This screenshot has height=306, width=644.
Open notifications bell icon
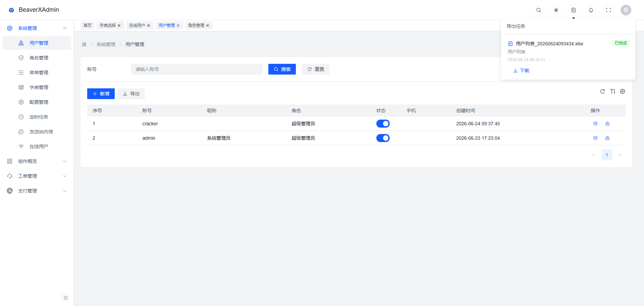click(591, 10)
